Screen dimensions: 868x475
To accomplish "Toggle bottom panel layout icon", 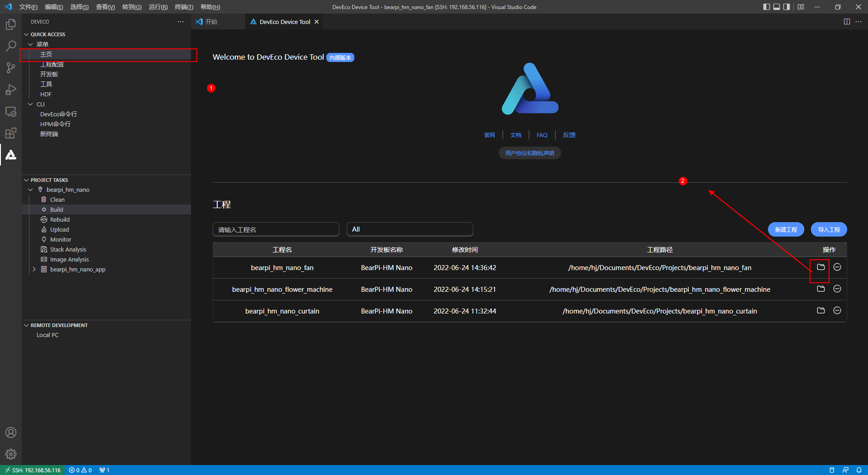I will click(x=777, y=7).
